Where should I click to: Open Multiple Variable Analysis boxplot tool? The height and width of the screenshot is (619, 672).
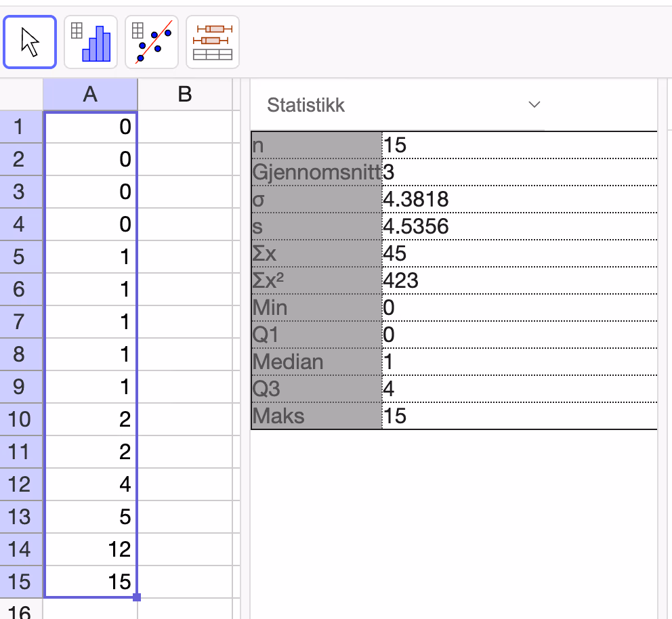(213, 42)
